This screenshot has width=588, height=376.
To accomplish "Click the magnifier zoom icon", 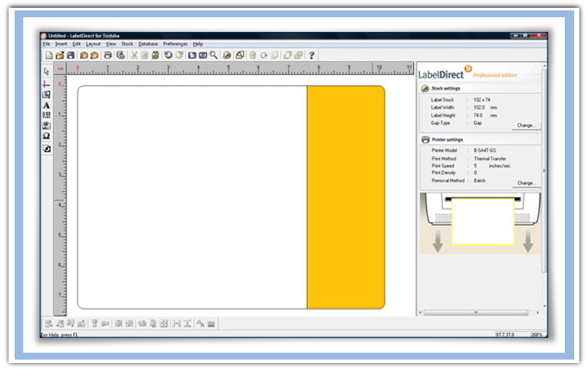I will (x=214, y=55).
